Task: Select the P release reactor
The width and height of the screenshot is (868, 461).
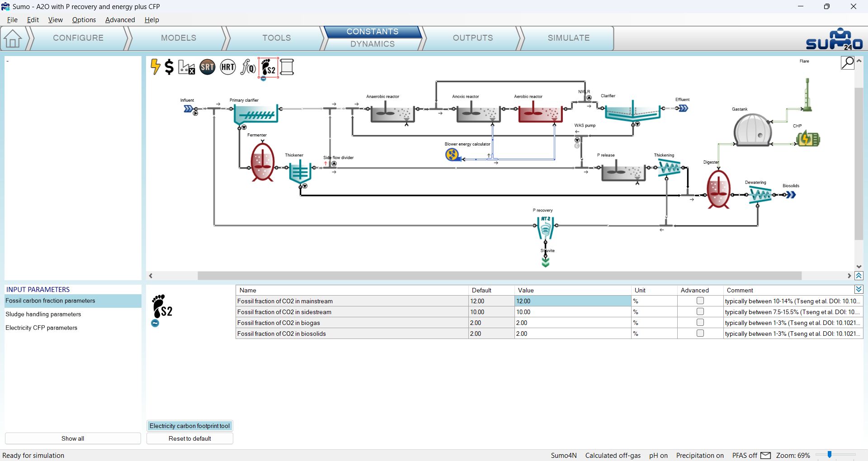Action: click(x=623, y=170)
